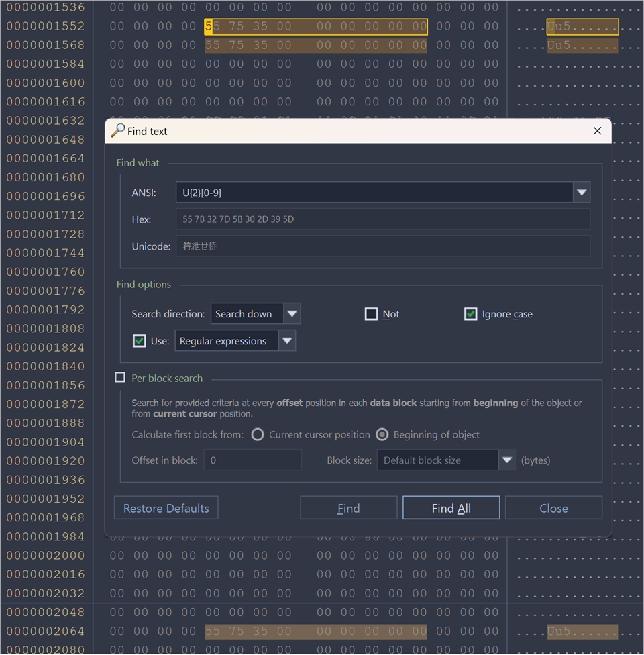The width and height of the screenshot is (644, 655).
Task: Close the Find text dialog with X
Action: 597,131
